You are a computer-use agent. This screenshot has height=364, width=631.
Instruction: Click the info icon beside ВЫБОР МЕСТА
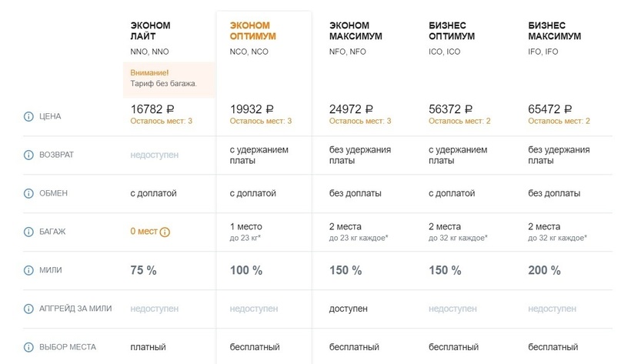pyautogui.click(x=28, y=347)
